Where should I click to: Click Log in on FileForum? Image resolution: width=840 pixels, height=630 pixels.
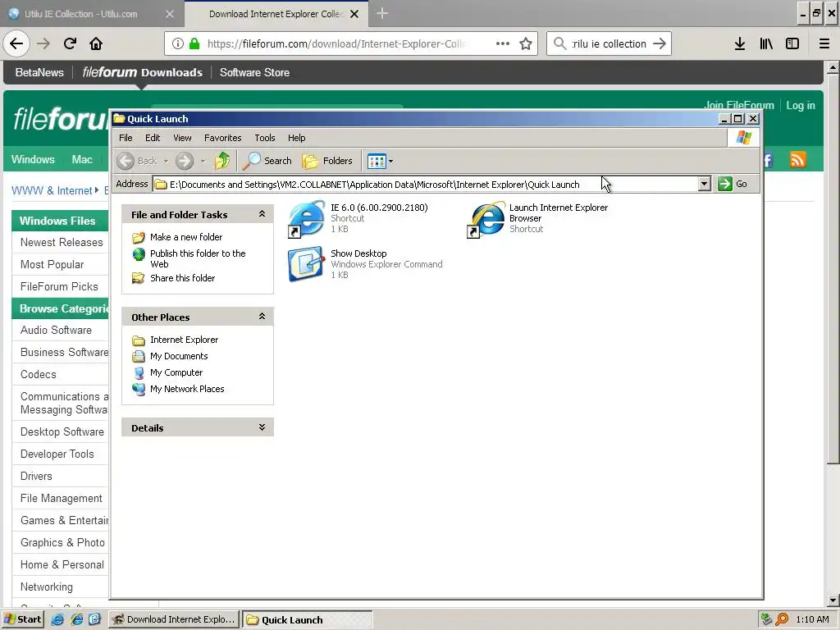tap(801, 105)
